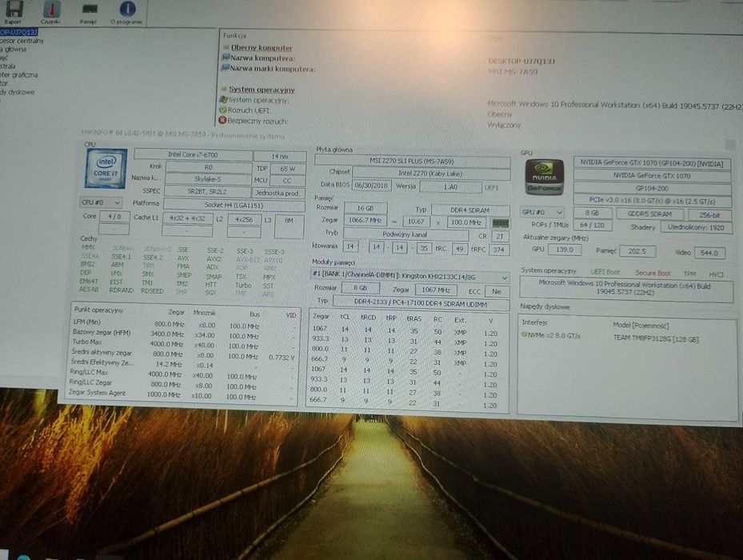The width and height of the screenshot is (743, 560).
Task: Click the DDR4-2133 / PC4-17100 module type field
Action: pyautogui.click(x=421, y=304)
